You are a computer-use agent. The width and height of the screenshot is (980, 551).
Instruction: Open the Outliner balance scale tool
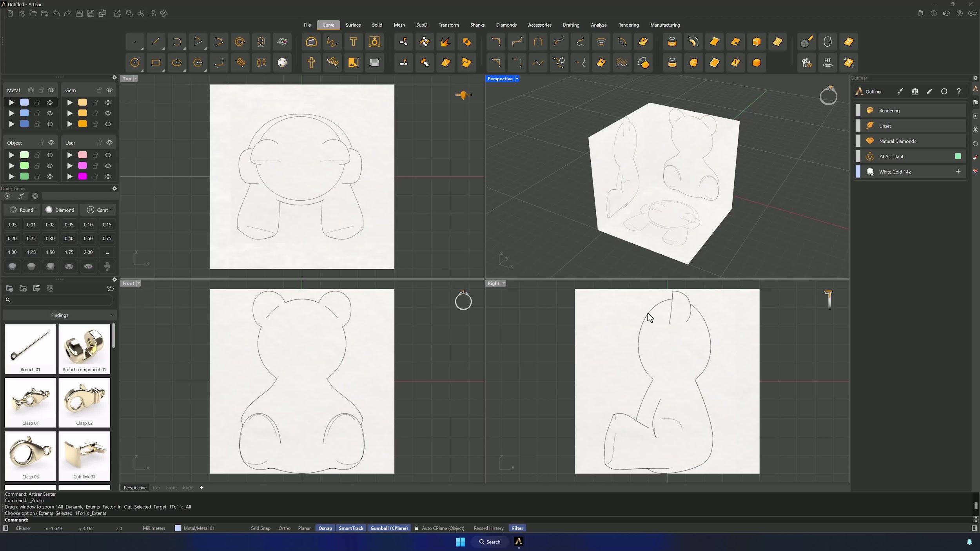[915, 92]
